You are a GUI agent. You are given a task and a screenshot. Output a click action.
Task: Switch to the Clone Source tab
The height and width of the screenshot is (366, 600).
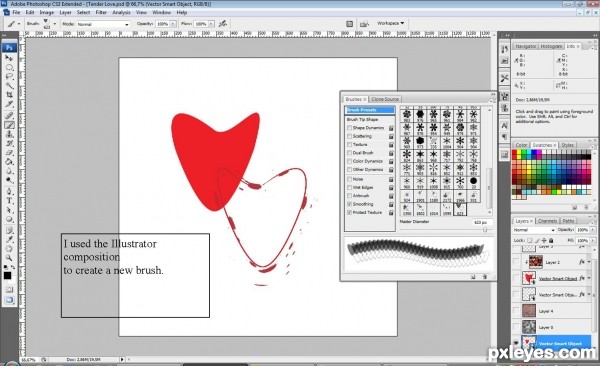[385, 99]
